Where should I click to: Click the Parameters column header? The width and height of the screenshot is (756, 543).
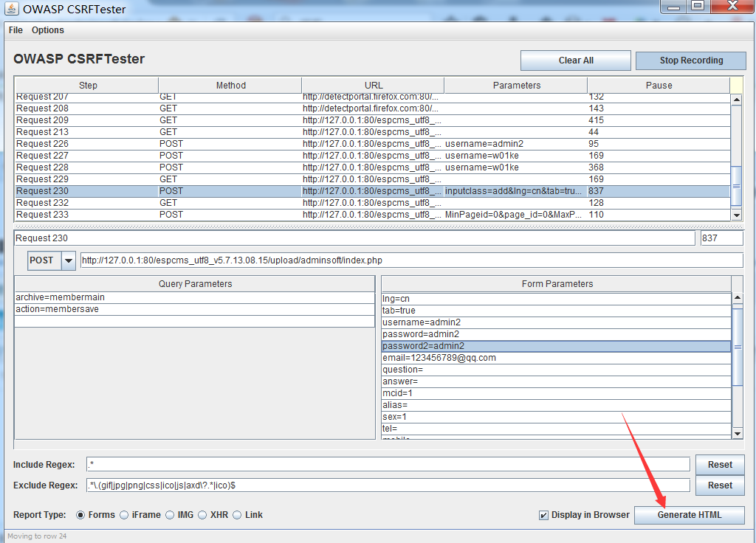point(516,86)
